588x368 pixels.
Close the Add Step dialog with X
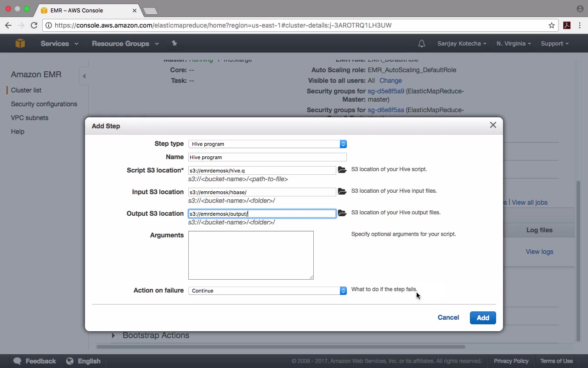[493, 125]
